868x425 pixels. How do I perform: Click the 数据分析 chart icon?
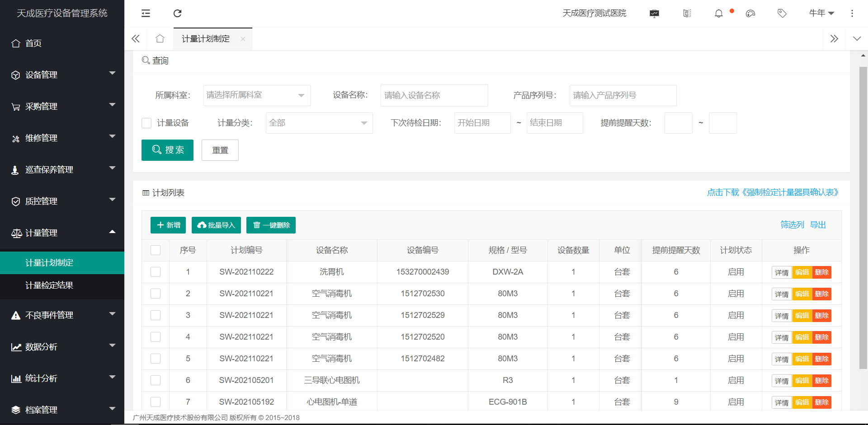coord(16,347)
